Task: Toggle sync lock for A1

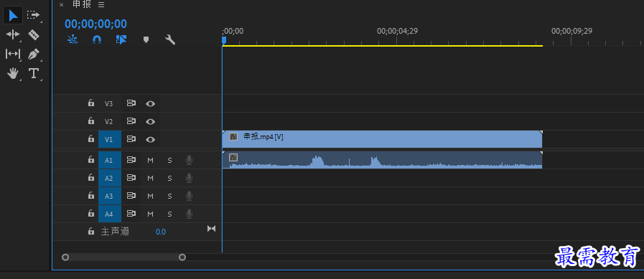Action: point(131,160)
